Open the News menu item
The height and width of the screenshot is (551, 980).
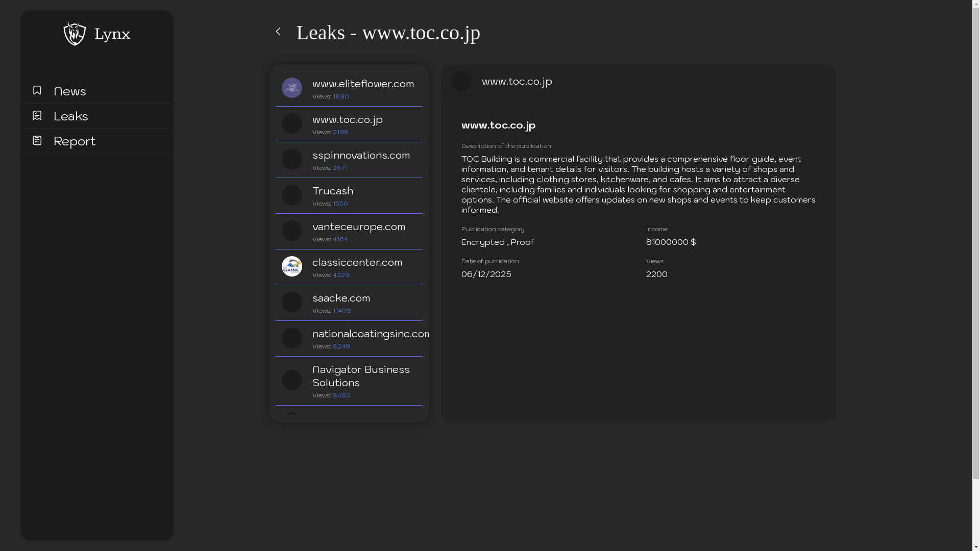click(70, 91)
